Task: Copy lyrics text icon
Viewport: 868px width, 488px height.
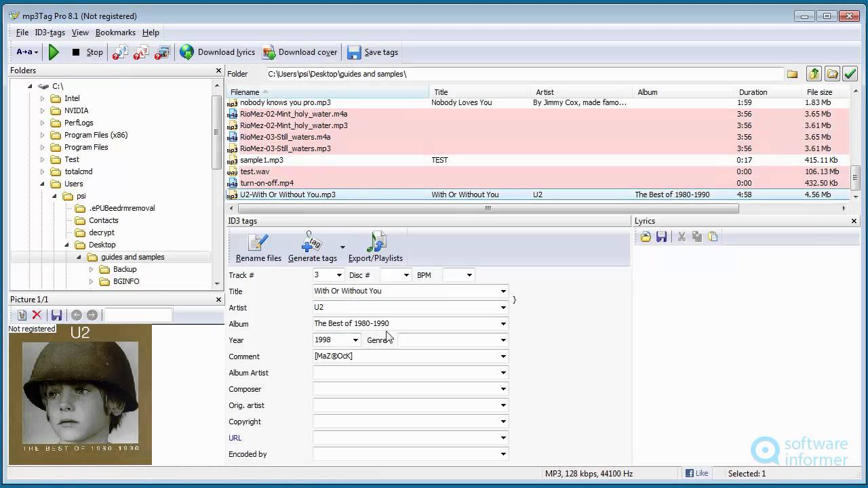Action: [697, 237]
